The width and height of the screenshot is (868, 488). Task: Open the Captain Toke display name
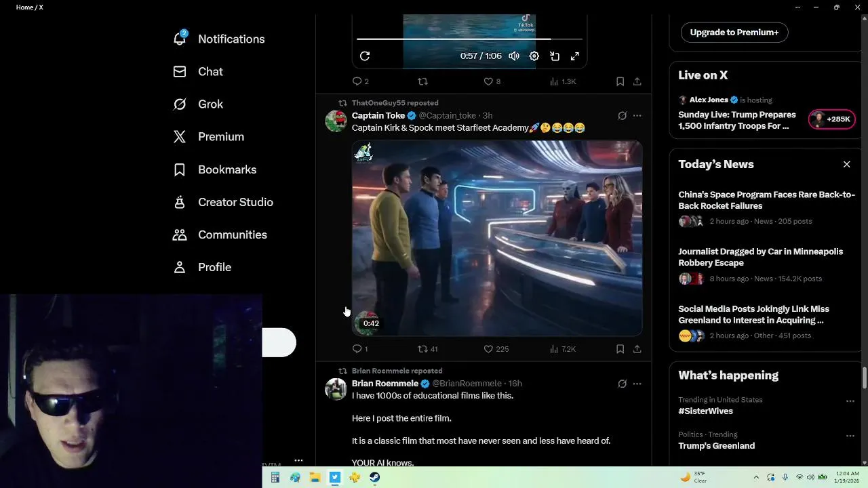378,116
